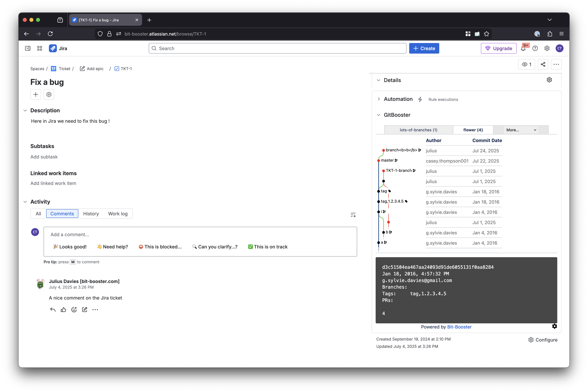Viewport: 588px width, 392px height.
Task: Reload the page in browser
Action: click(x=50, y=34)
